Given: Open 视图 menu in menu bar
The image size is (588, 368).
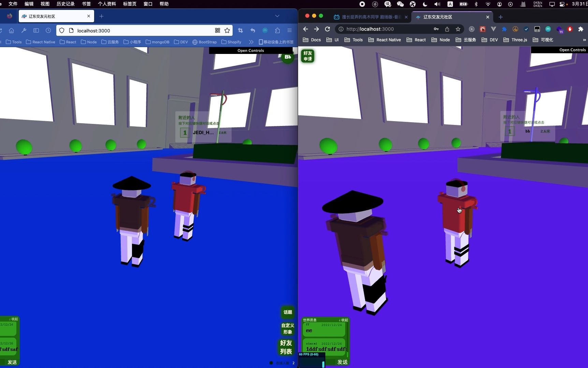Looking at the screenshot, I should click(x=45, y=4).
